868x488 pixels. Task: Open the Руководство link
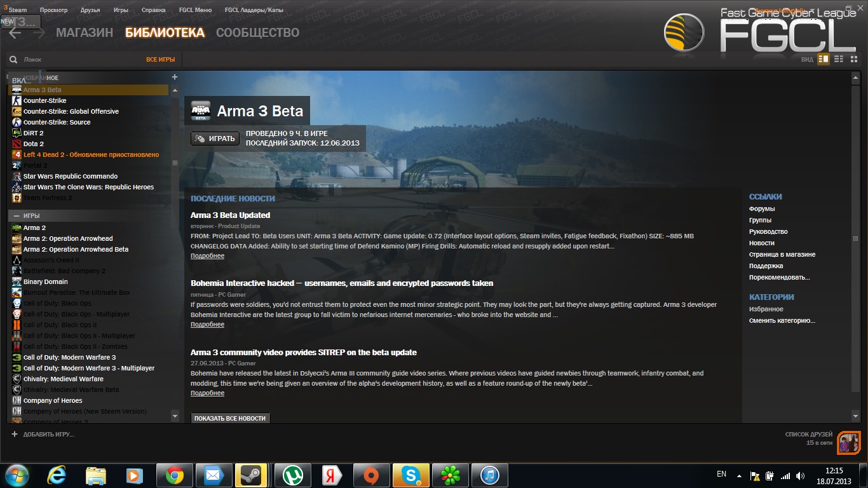768,231
